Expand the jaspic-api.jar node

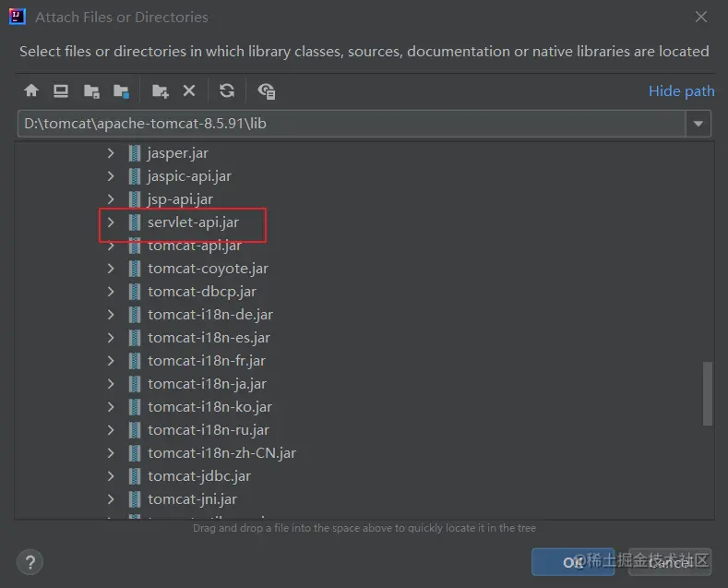click(x=111, y=176)
